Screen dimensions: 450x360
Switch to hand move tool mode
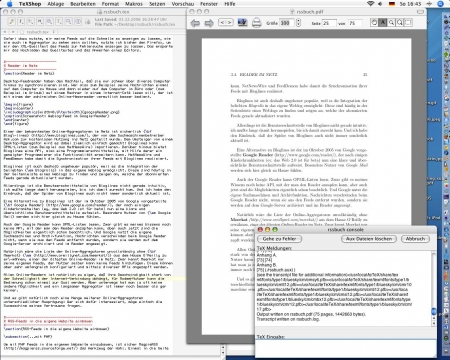374,23
